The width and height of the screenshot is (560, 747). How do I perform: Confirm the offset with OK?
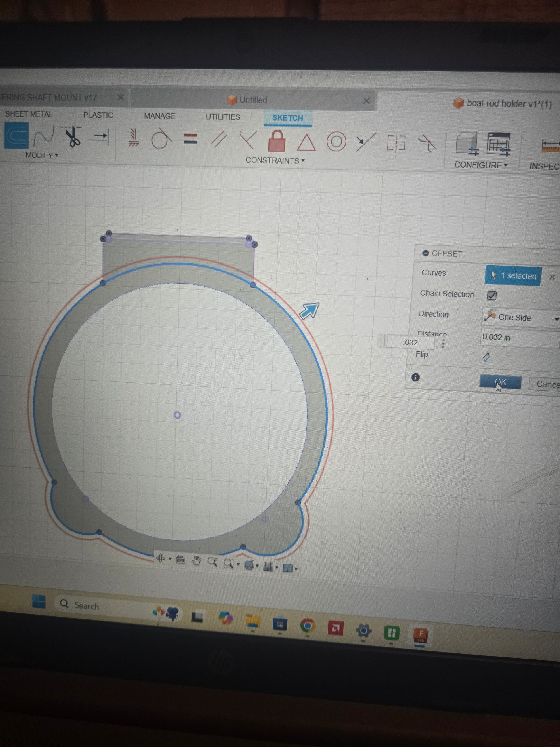pos(500,383)
